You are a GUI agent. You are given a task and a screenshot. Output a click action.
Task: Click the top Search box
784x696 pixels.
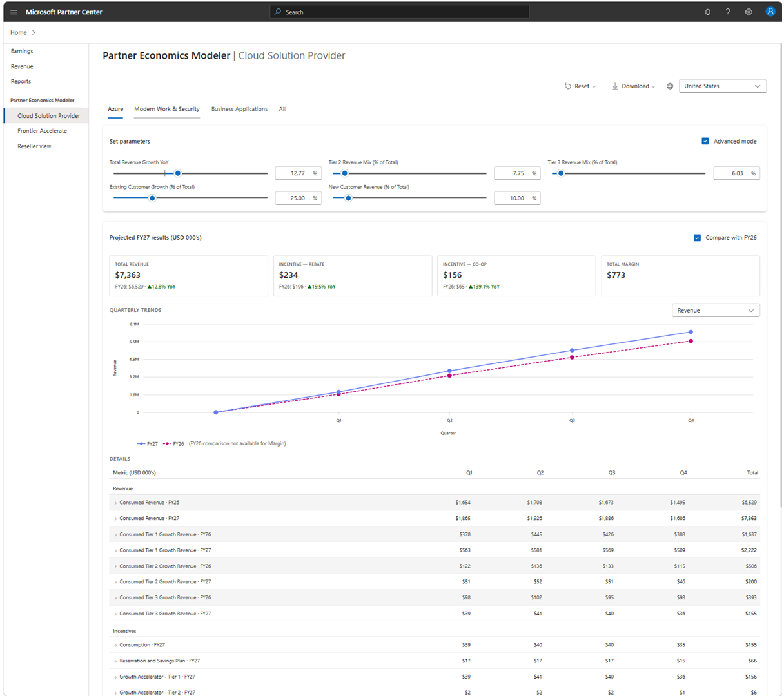click(400, 12)
